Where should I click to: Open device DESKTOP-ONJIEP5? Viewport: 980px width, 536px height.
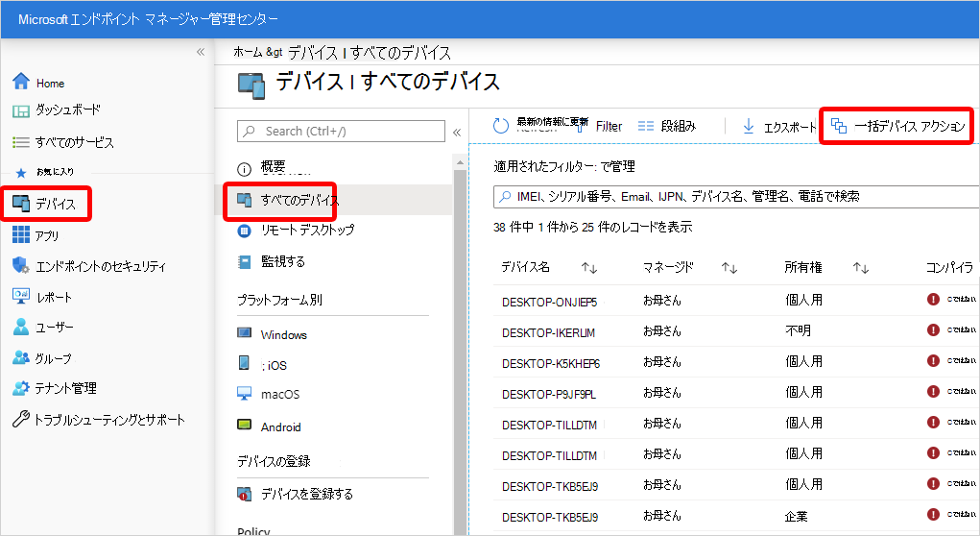[549, 302]
